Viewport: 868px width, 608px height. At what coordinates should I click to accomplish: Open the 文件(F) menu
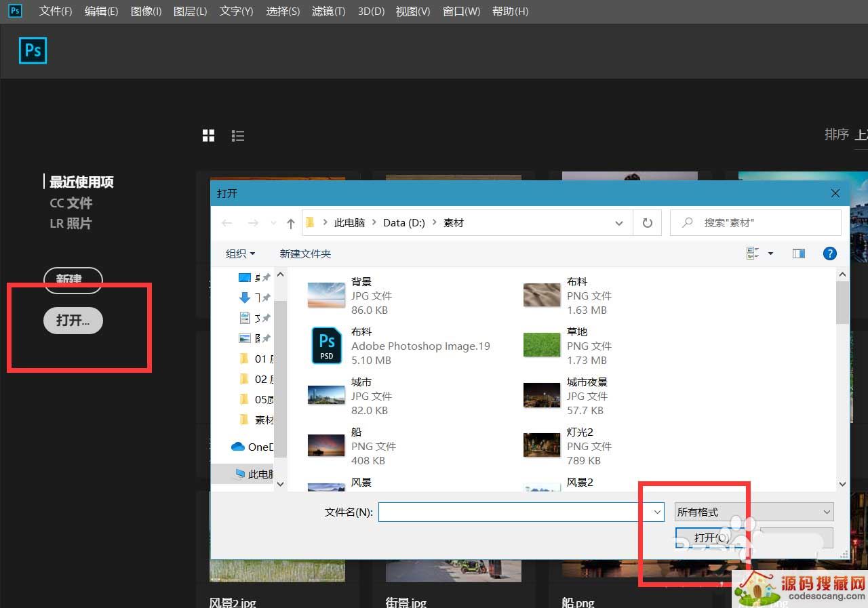pyautogui.click(x=56, y=12)
